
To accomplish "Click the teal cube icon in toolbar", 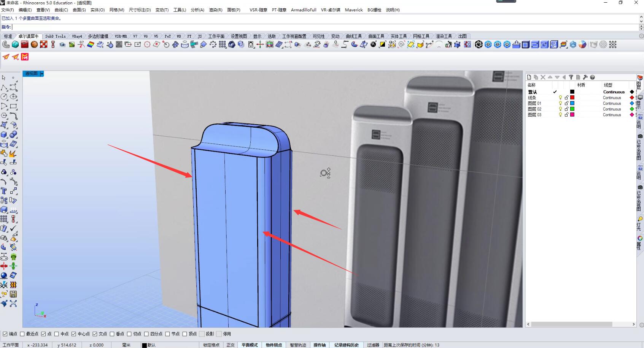I will click(x=15, y=44).
